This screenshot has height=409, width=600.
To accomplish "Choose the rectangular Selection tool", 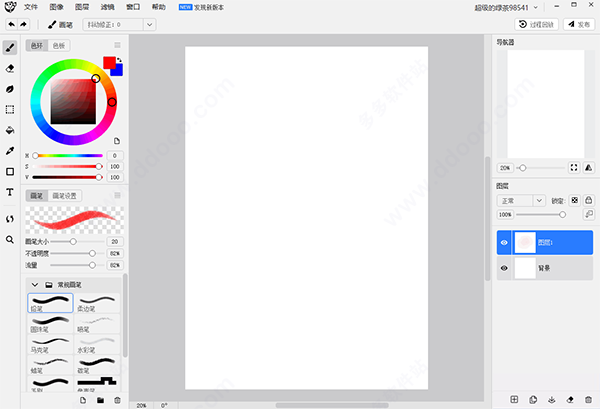I will point(10,109).
